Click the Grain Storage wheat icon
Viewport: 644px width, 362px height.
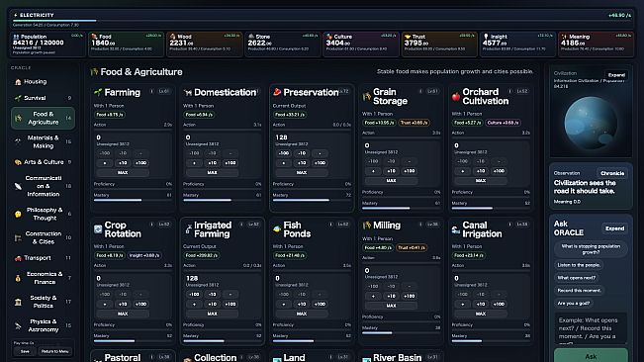pyautogui.click(x=366, y=97)
